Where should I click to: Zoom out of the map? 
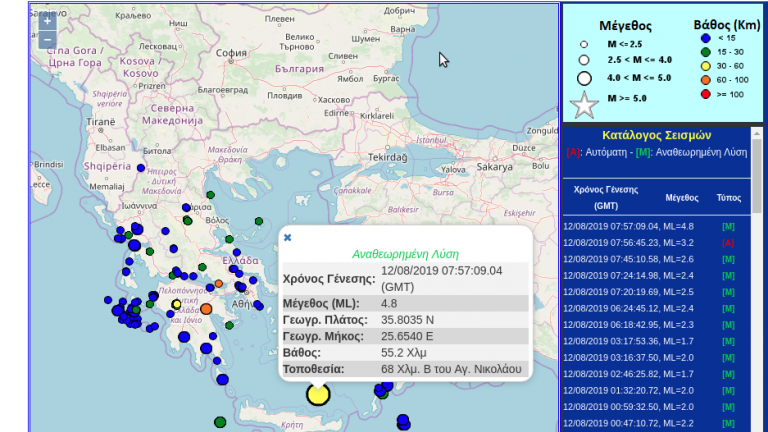[47, 40]
